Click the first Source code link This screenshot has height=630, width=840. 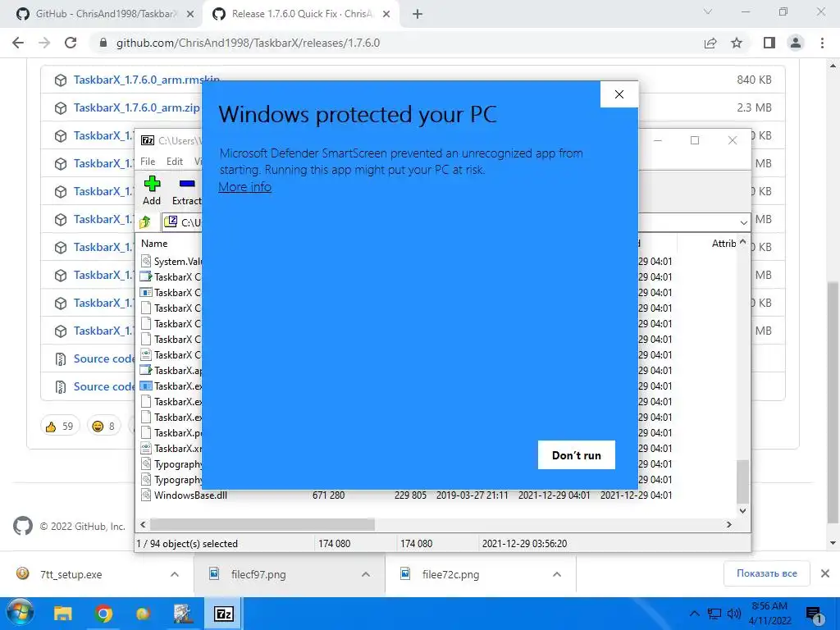pos(103,358)
